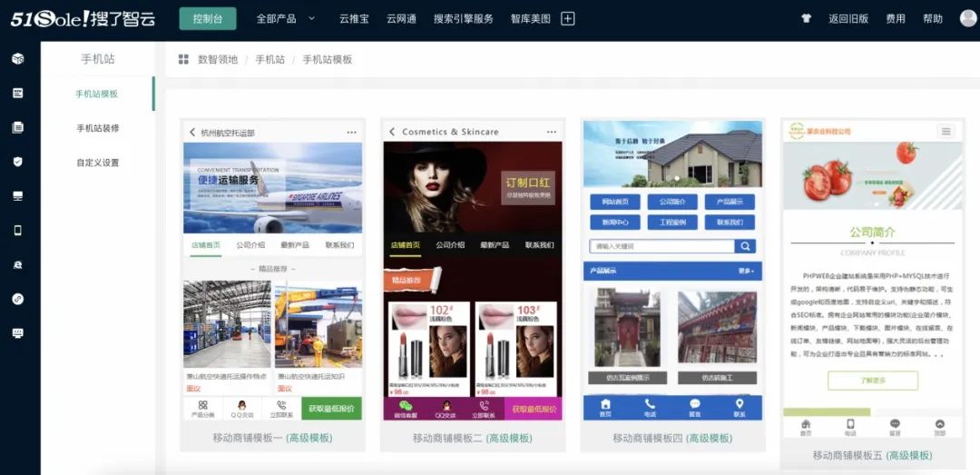Viewport: 980px width, 475px height.
Task: Click the three-dot menu in Cosmetics & Skincare header
Action: click(x=552, y=132)
